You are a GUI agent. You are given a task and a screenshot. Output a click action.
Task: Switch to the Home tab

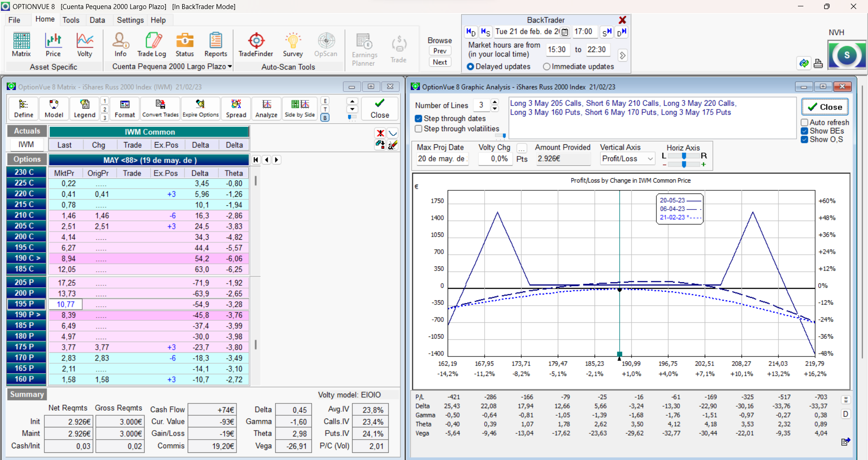[x=45, y=19]
